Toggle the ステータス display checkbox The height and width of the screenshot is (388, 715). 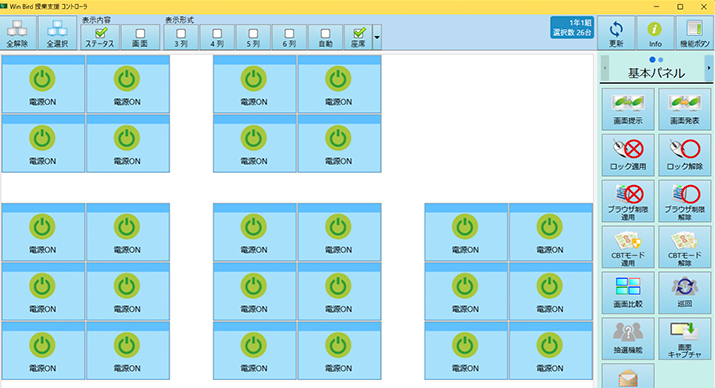100,37
